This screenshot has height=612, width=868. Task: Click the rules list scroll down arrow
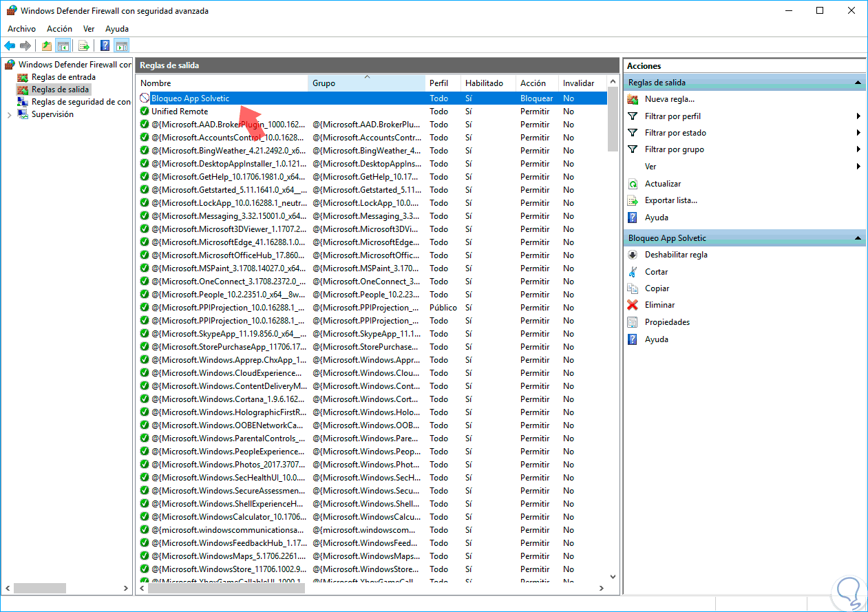(613, 577)
